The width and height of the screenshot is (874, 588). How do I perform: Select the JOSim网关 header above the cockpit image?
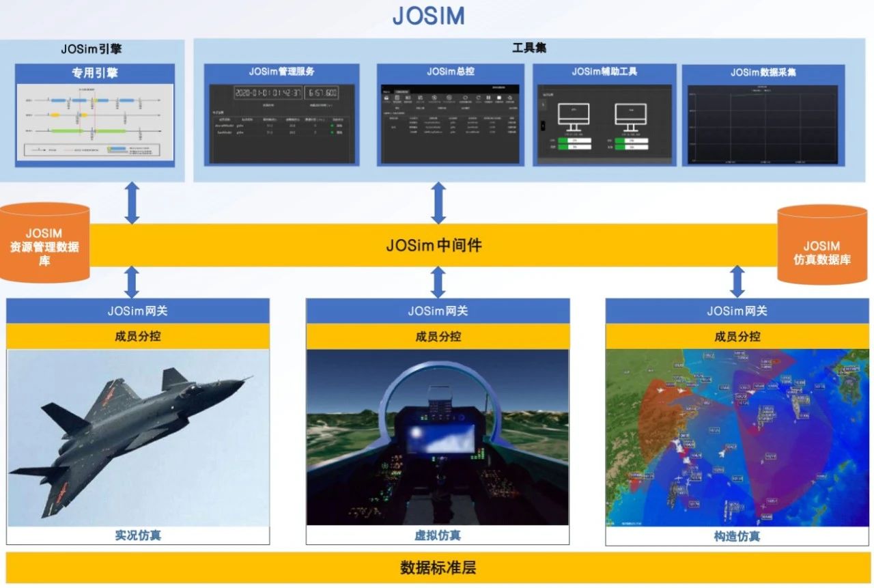[438, 311]
